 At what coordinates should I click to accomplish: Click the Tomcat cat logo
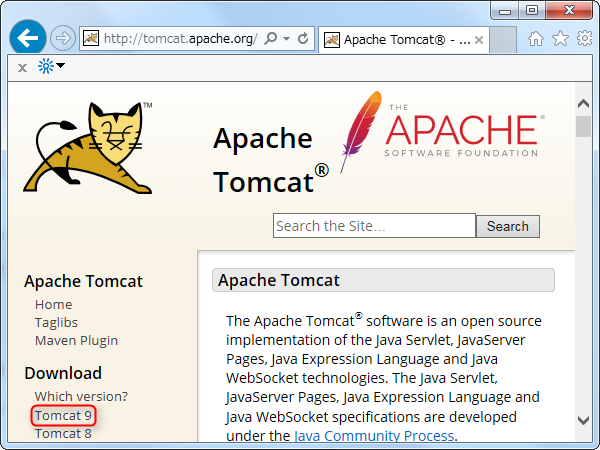pos(88,147)
